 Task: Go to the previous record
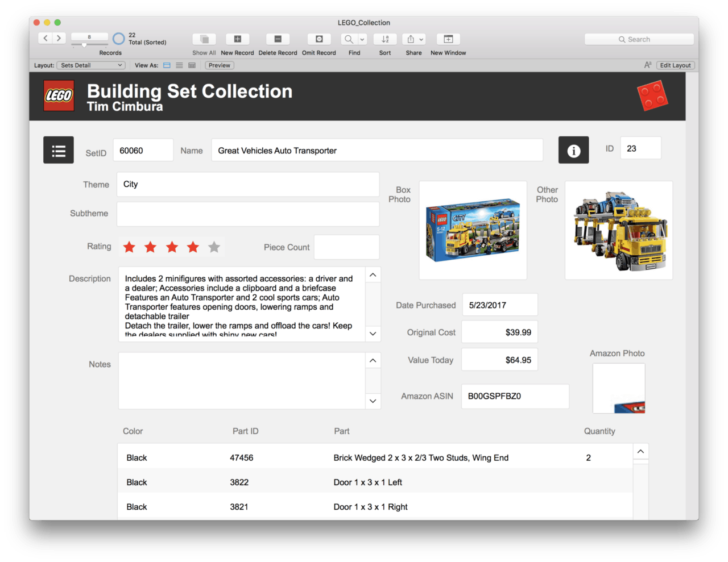45,38
